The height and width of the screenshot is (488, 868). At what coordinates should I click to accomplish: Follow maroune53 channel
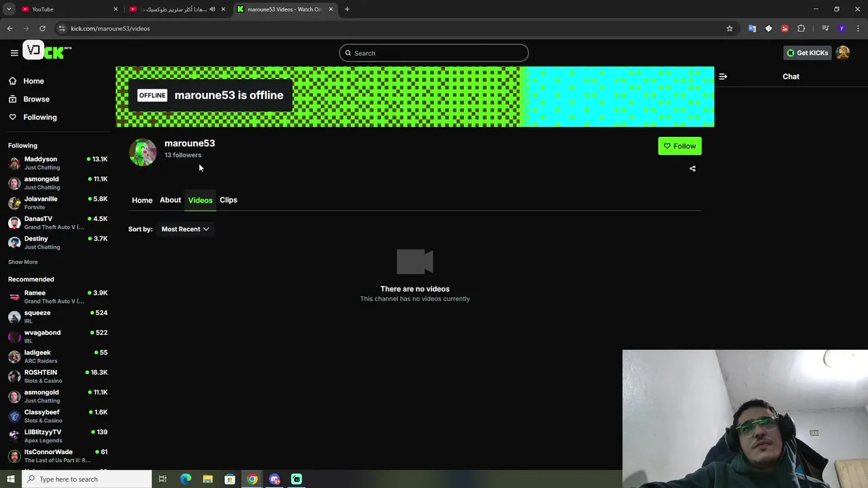coord(679,146)
